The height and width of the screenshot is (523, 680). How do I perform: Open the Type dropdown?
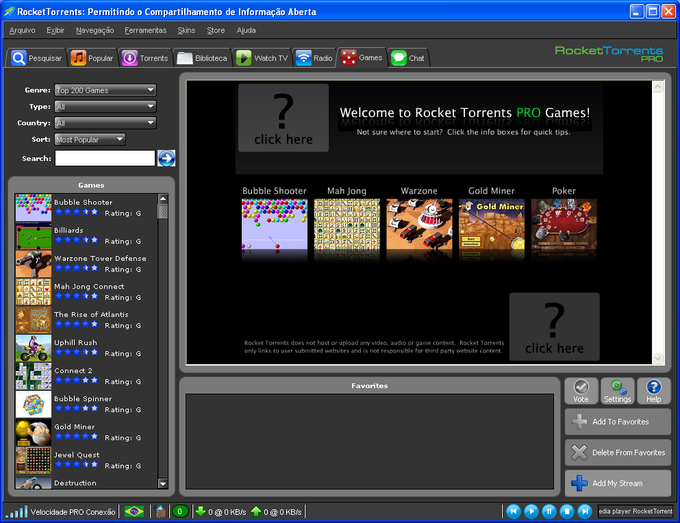(x=105, y=106)
